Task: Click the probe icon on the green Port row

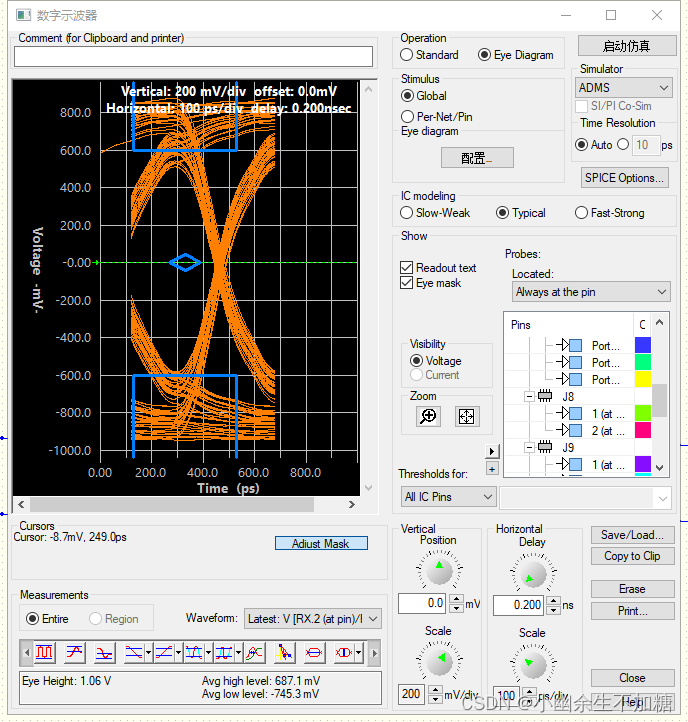Action: click(569, 362)
